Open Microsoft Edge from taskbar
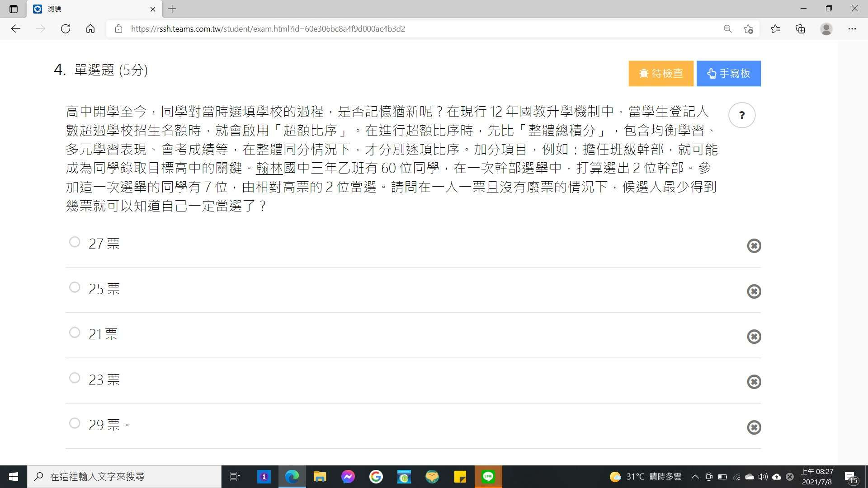The width and height of the screenshot is (868, 488). pyautogui.click(x=292, y=477)
